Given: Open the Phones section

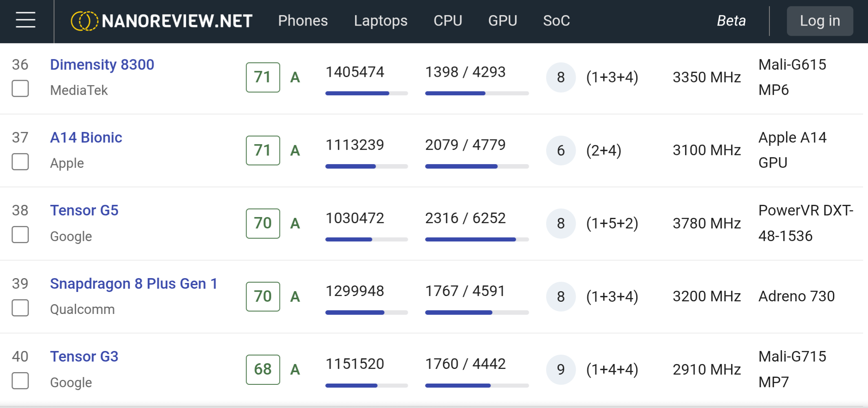Looking at the screenshot, I should point(303,21).
